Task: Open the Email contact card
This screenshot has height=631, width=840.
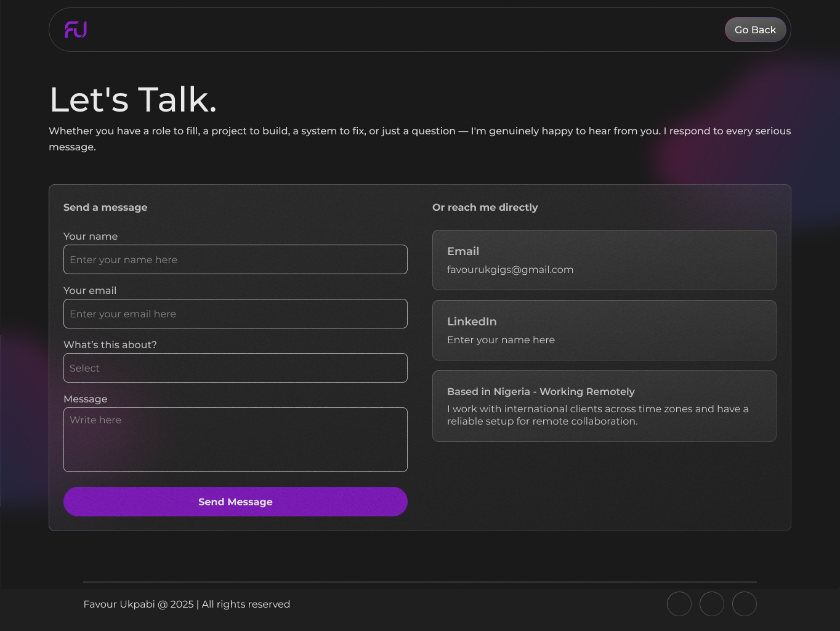Action: (x=604, y=260)
